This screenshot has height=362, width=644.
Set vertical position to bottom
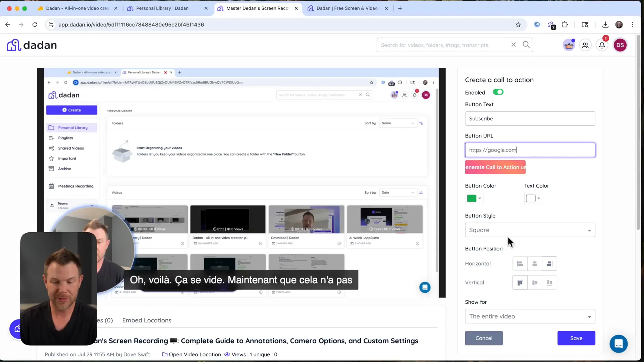(x=549, y=283)
